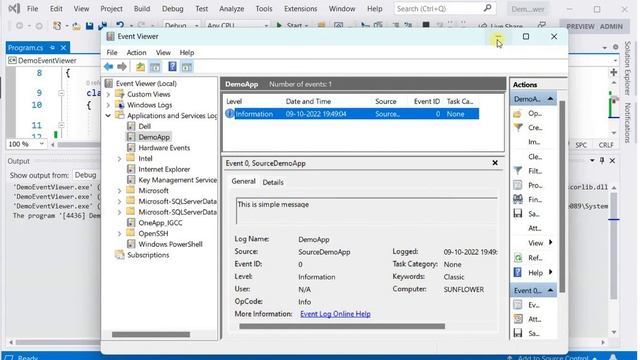Image resolution: width=640 pixels, height=360 pixels.
Task: Click the Forward arrow in Event Viewer toolbar
Action: (x=122, y=67)
